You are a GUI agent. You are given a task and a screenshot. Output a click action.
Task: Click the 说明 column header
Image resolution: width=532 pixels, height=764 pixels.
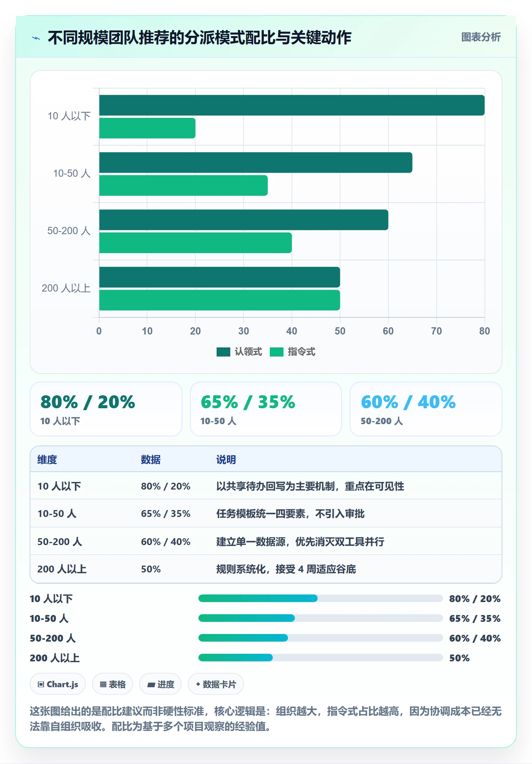click(x=226, y=460)
